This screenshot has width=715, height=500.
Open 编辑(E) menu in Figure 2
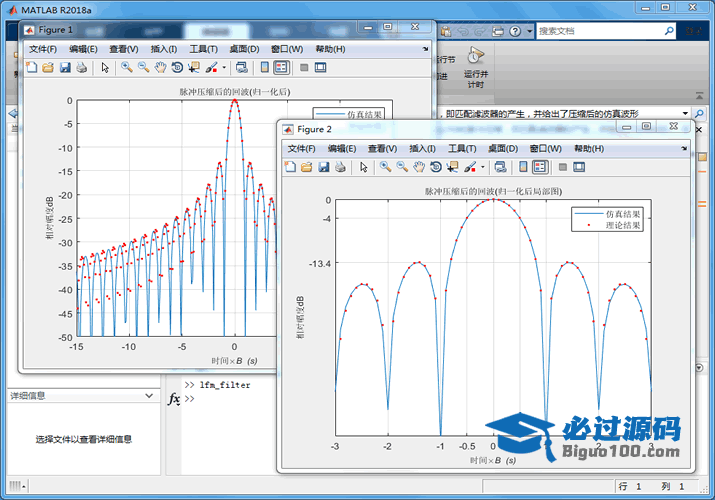click(342, 149)
